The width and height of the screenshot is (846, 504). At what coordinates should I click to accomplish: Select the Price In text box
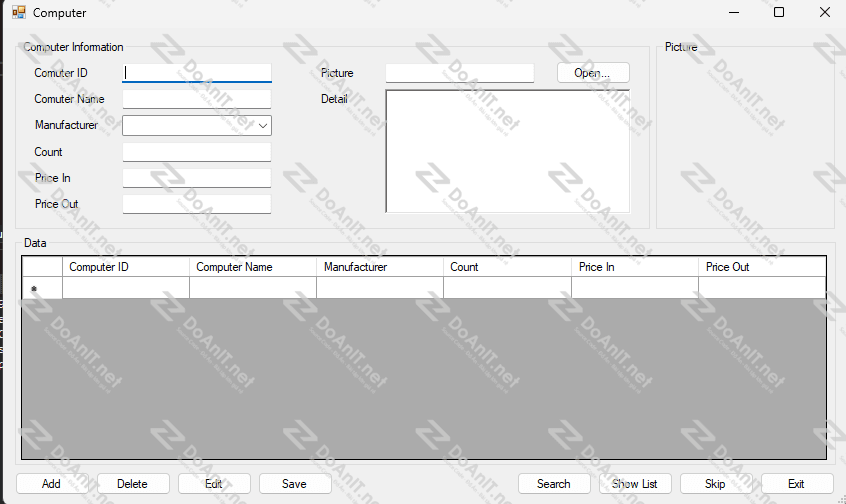click(197, 178)
